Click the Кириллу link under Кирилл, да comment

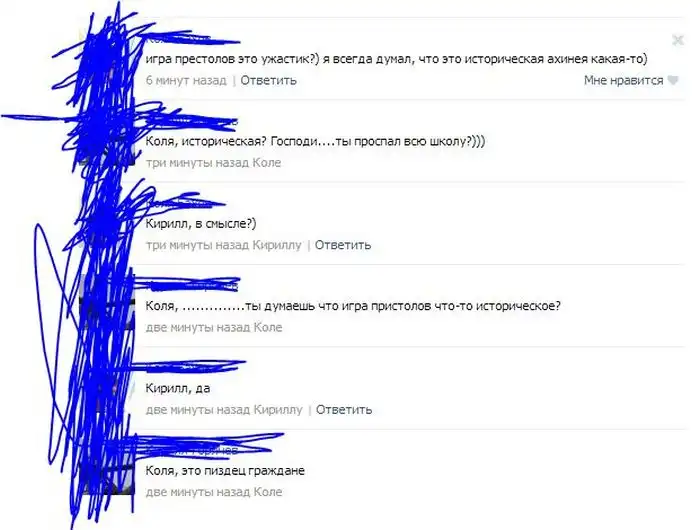[x=278, y=410]
